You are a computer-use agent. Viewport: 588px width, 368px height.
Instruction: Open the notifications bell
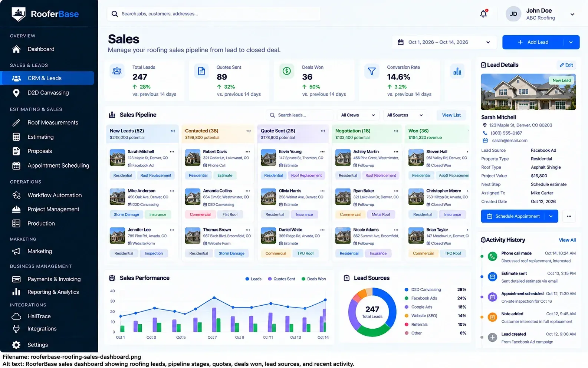(483, 14)
